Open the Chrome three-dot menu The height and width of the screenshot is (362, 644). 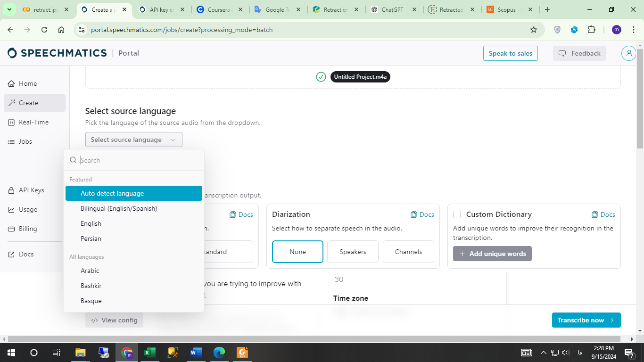(x=633, y=30)
